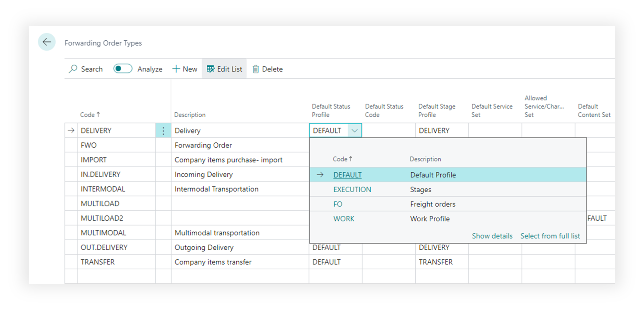Select the TRANSFER row code cell
This screenshot has width=644, height=310.
(x=97, y=262)
